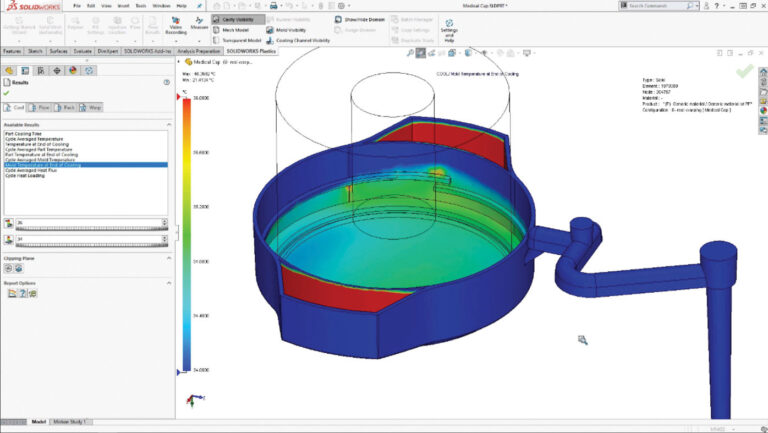
Task: Open the Insert menu
Action: 125,6
